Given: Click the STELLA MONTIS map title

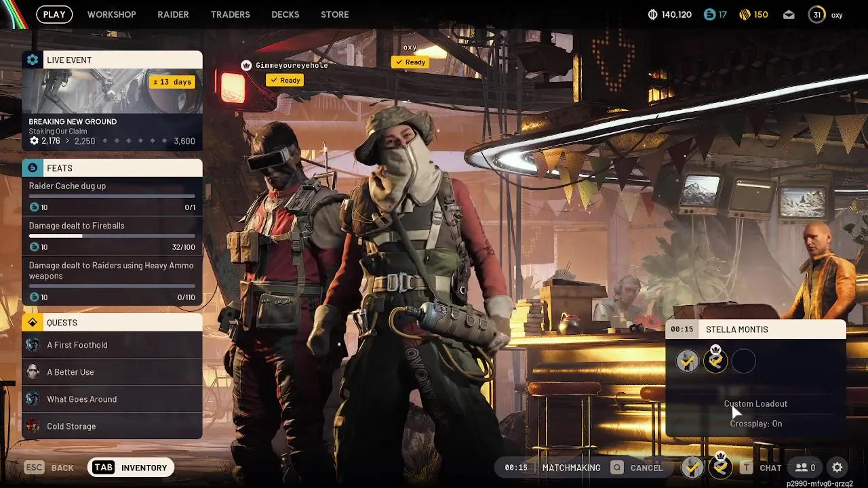Looking at the screenshot, I should coord(736,329).
